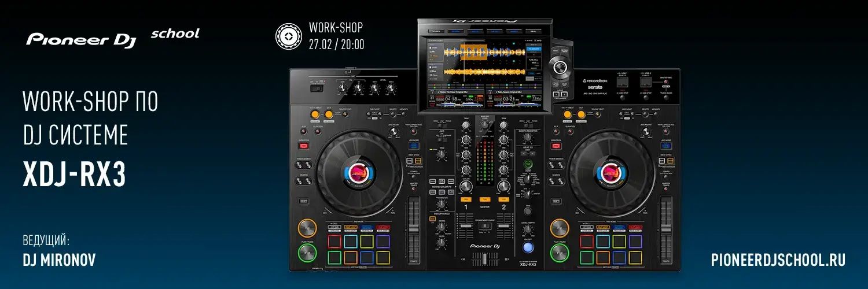Click the 'XDJ-RX3' headline text
Viewport: 868px width, 289px height.
[x=73, y=173]
